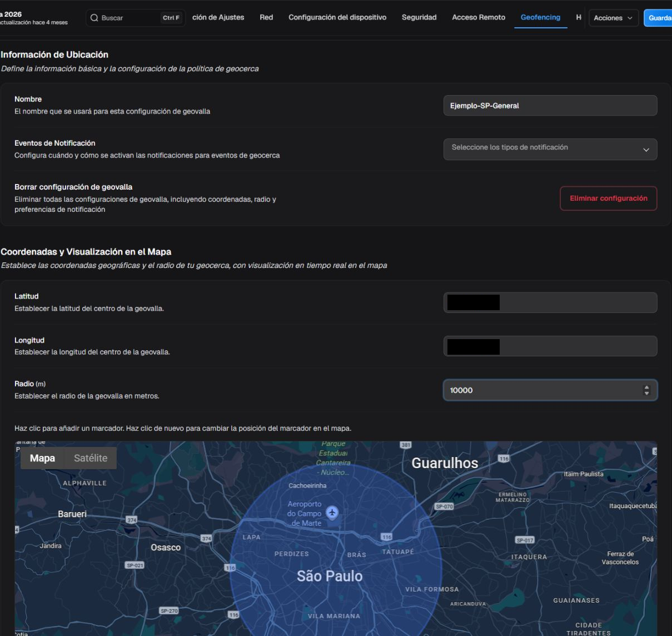Click into the Longitud input field
Screen dimensions: 672x636
550,346
